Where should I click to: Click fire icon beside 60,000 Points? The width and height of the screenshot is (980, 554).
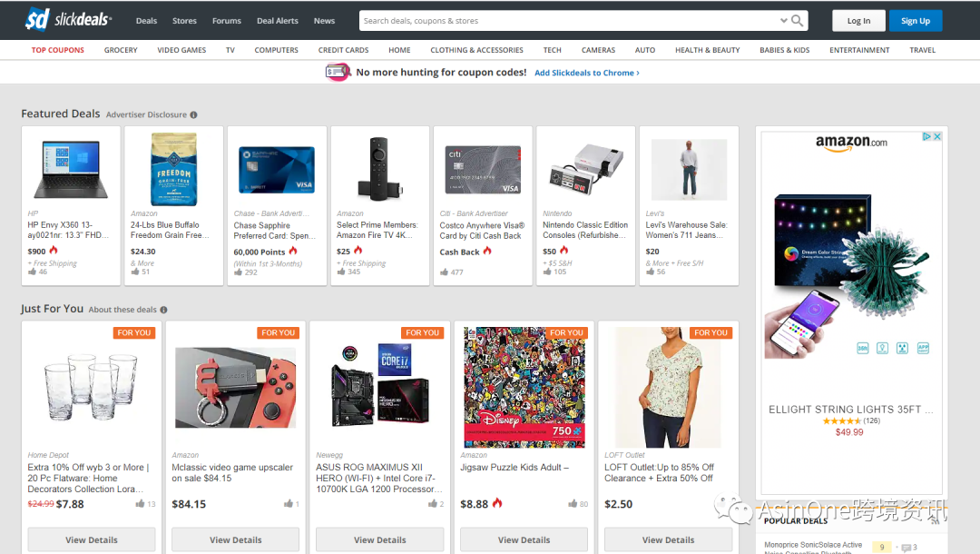tap(293, 251)
